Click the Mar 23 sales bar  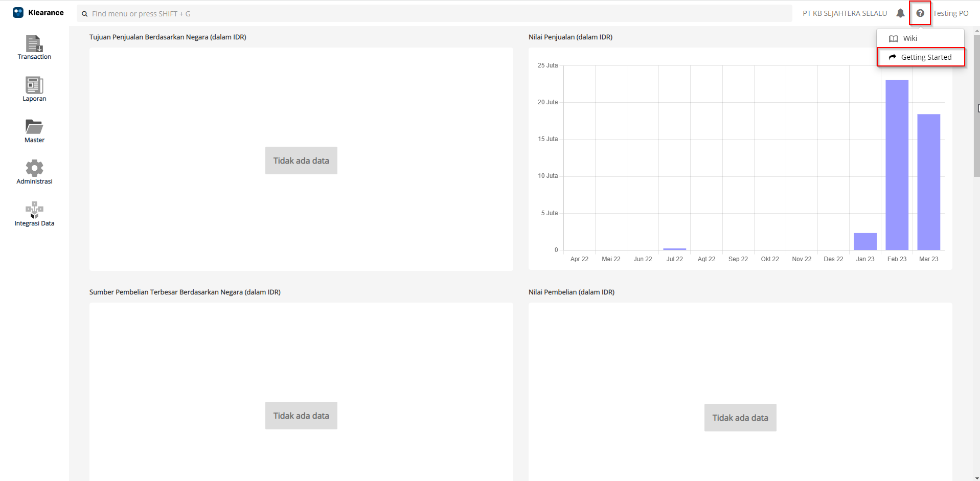[928, 181]
